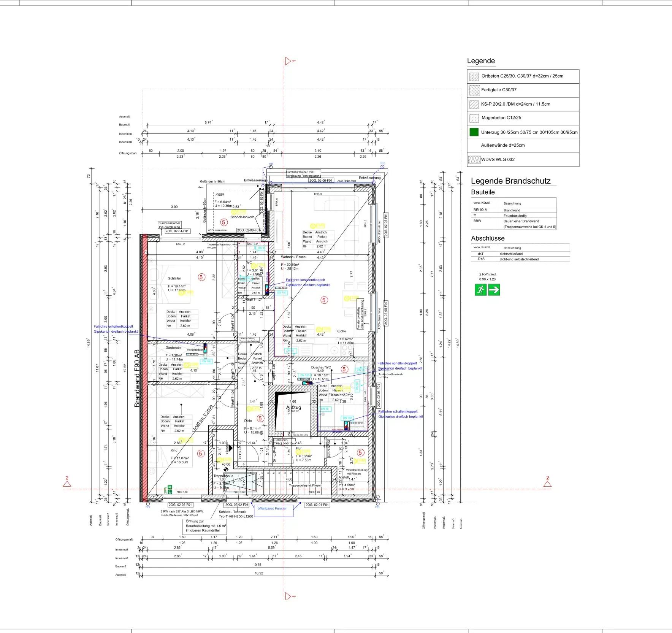Click the circled 5 in the Schlafen room
672x633 pixels.
201,277
